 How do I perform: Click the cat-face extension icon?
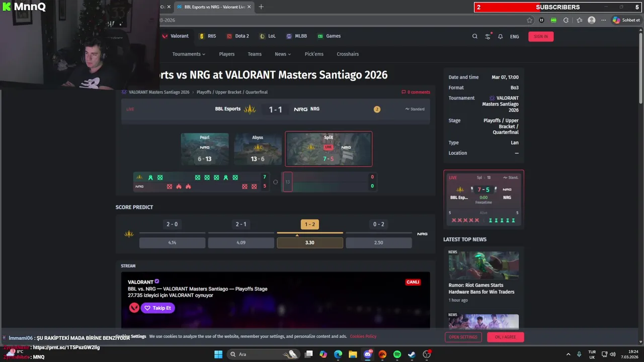(x=541, y=20)
